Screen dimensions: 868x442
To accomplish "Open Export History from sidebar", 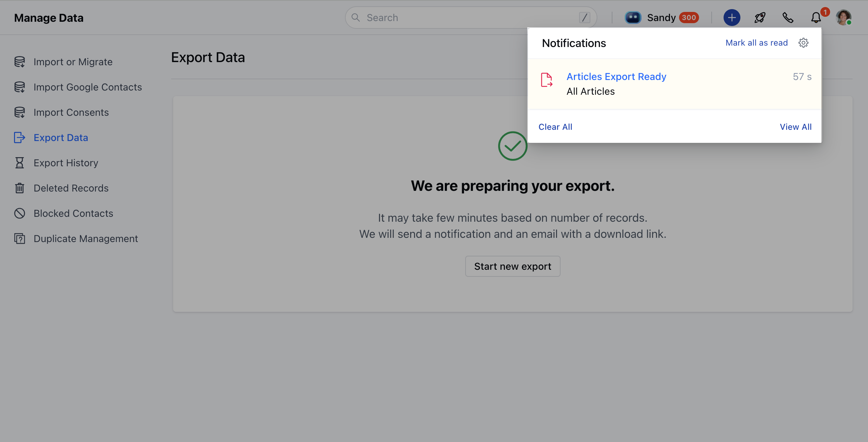I will (66, 163).
